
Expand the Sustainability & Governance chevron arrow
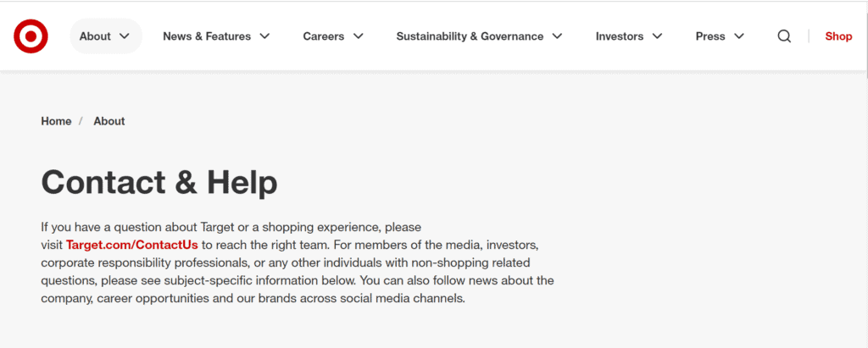[x=557, y=36]
